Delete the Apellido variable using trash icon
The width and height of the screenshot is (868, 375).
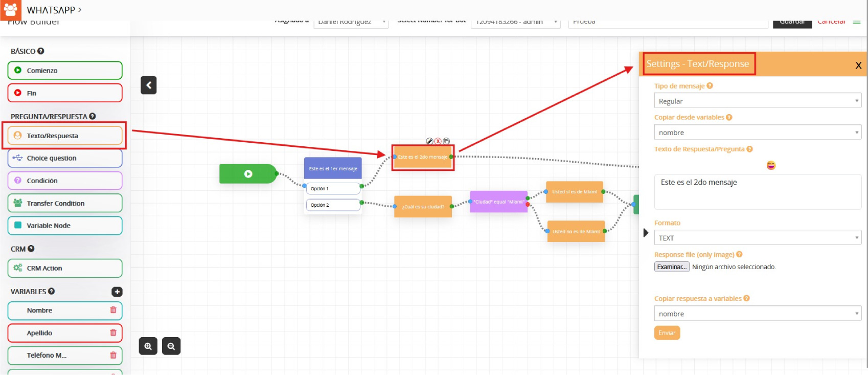113,333
